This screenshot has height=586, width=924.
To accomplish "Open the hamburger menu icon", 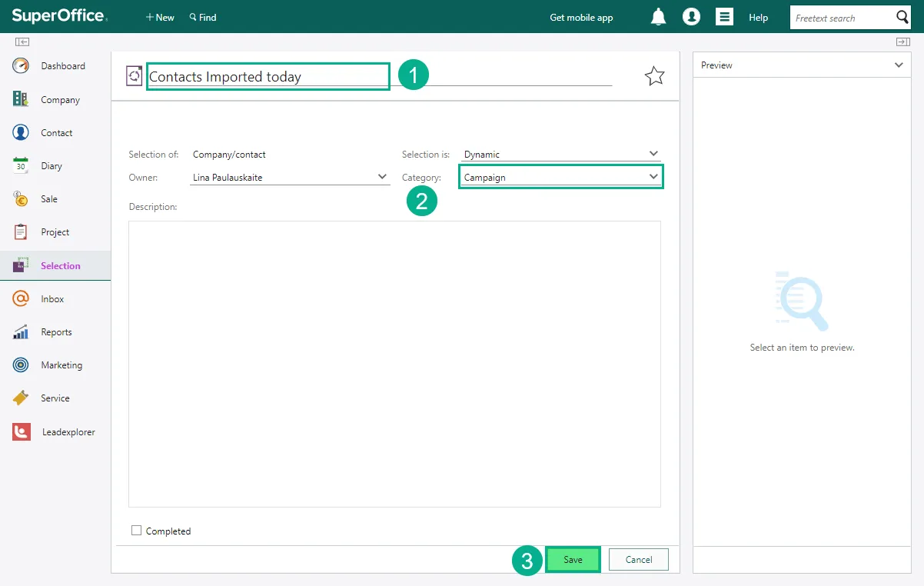I will (724, 17).
